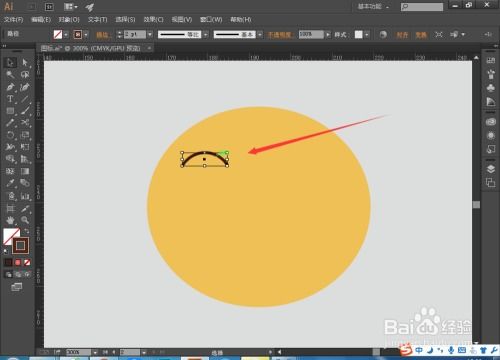Open the 效果(C) menu
This screenshot has width=500, height=360.
tap(153, 20)
